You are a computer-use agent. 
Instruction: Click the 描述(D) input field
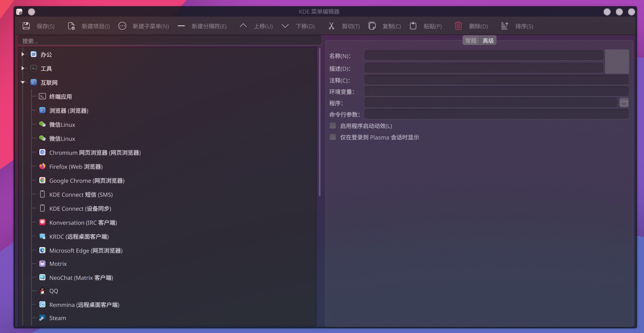tap(484, 68)
